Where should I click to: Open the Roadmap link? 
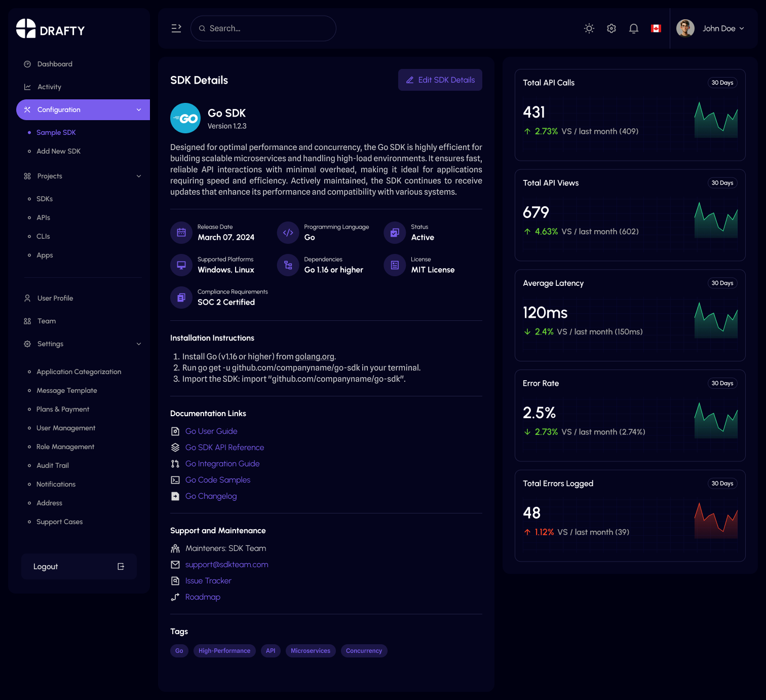pos(203,597)
